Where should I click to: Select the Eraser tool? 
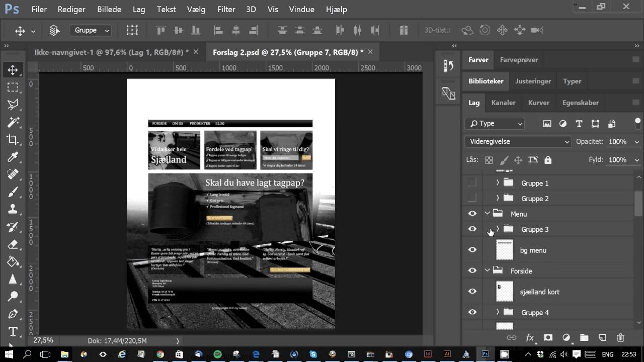[13, 244]
